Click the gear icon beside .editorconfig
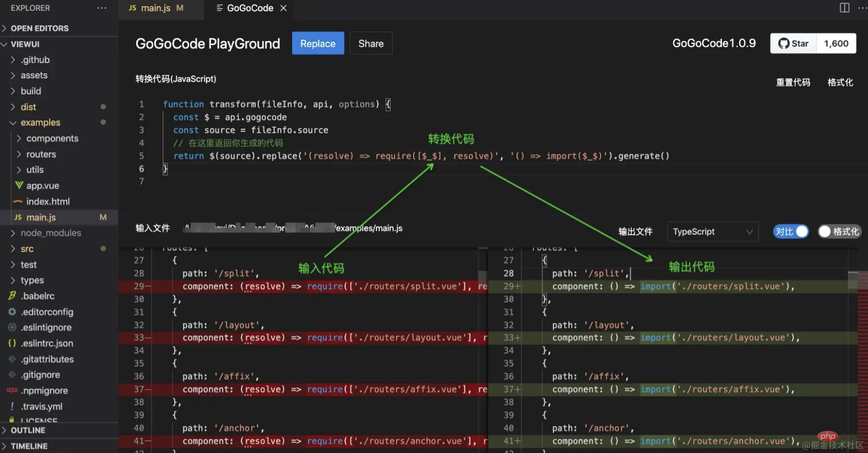868x453 pixels. point(12,312)
